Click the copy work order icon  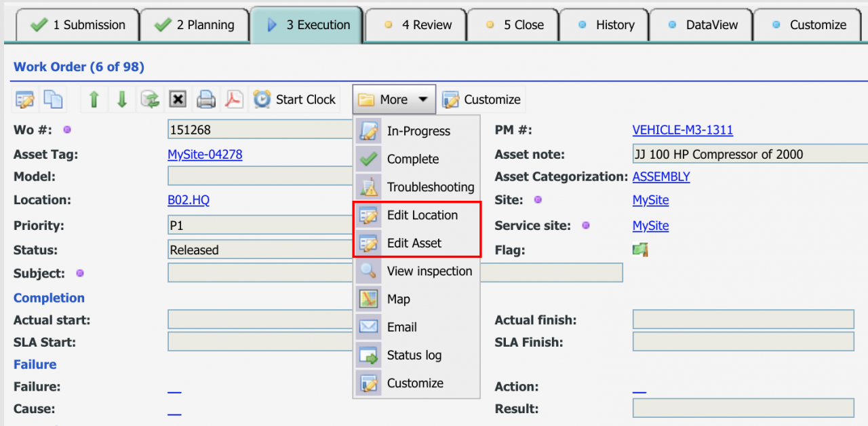53,100
